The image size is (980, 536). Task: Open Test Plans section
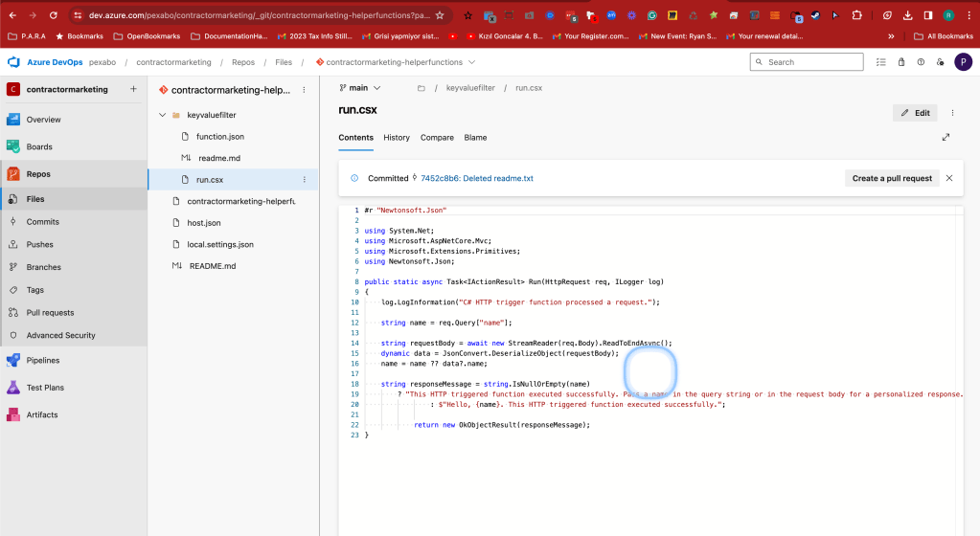point(45,388)
